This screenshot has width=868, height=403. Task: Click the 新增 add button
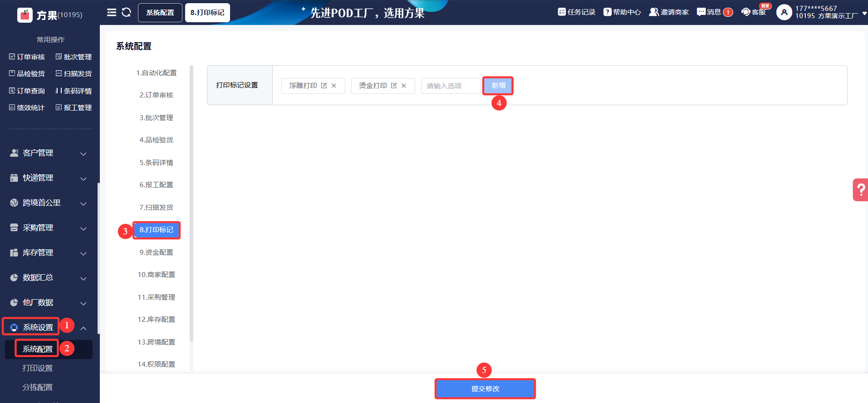click(498, 86)
